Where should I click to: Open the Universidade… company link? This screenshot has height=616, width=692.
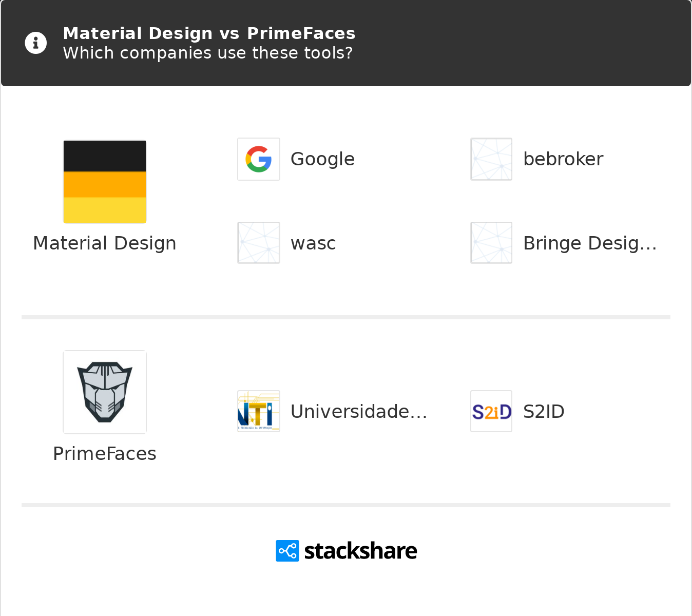359,412
